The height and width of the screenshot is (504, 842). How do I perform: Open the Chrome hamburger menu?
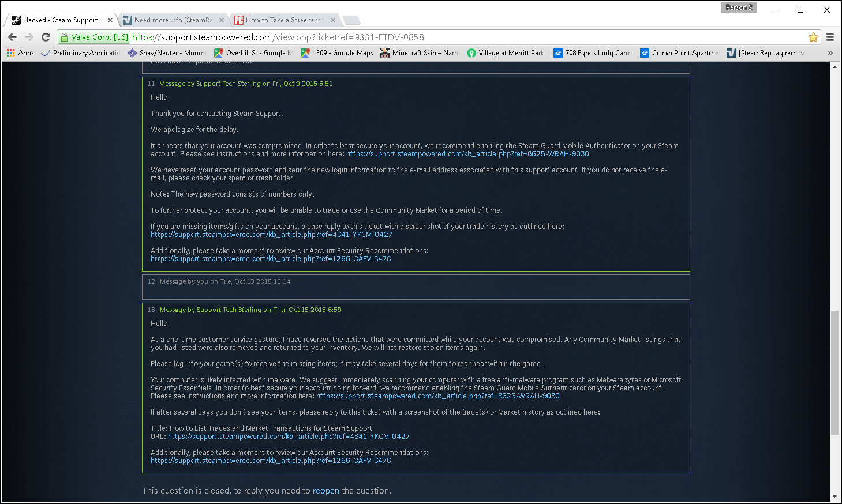[830, 37]
